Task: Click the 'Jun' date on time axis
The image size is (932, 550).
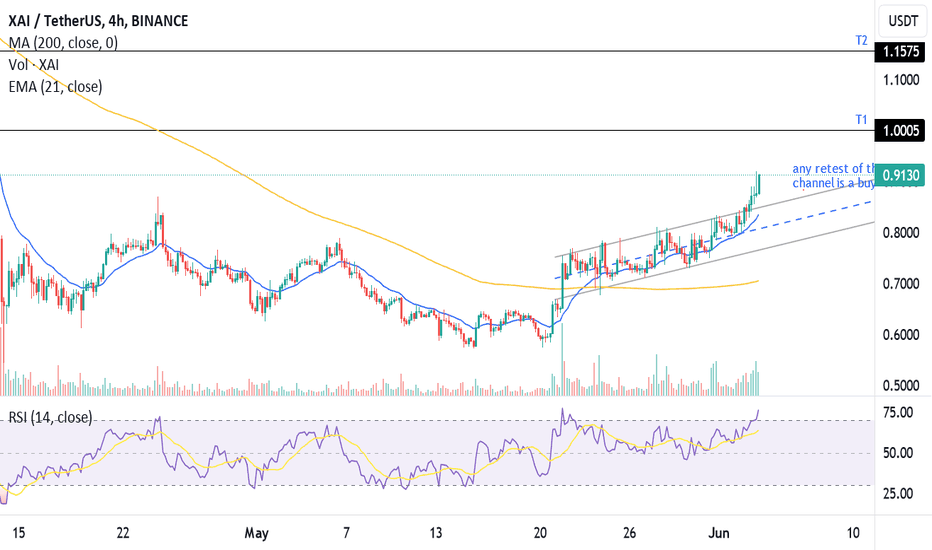Action: 719,533
